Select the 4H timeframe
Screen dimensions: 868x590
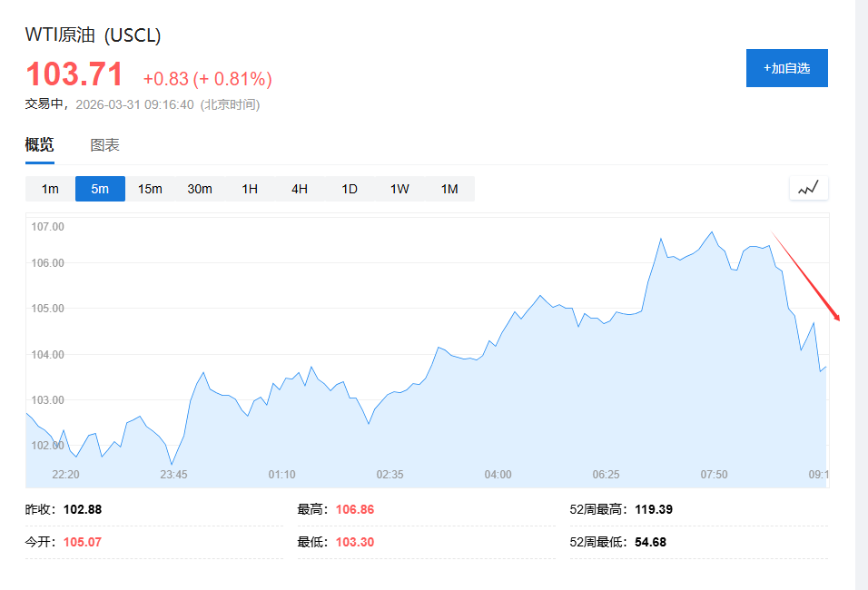pos(299,189)
